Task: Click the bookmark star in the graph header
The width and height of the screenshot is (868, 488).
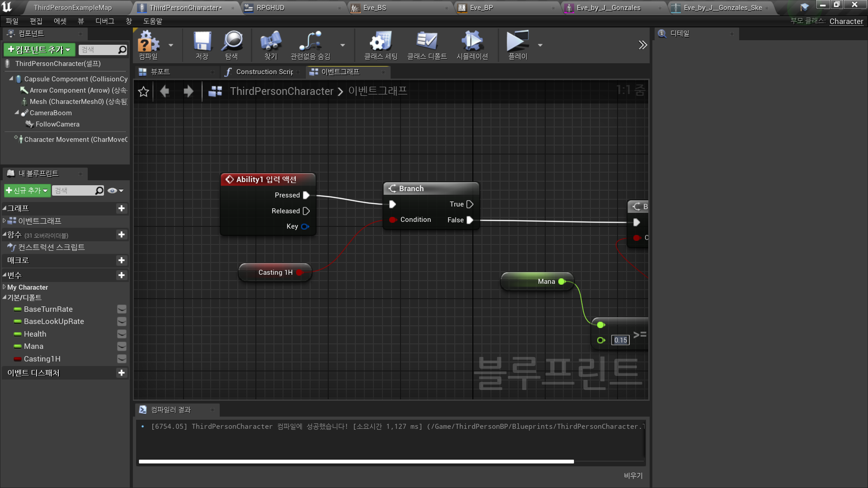Action: pos(143,92)
